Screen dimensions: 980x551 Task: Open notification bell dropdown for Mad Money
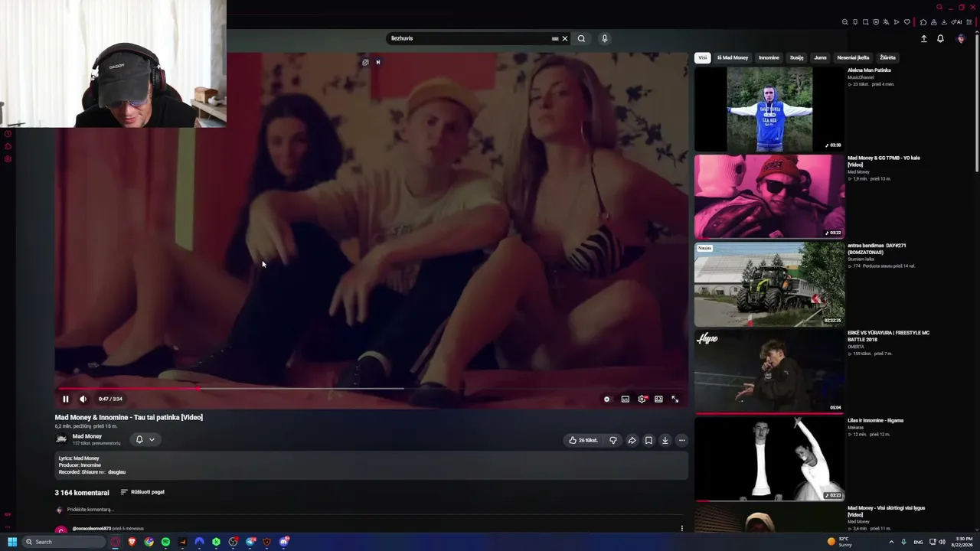(145, 439)
